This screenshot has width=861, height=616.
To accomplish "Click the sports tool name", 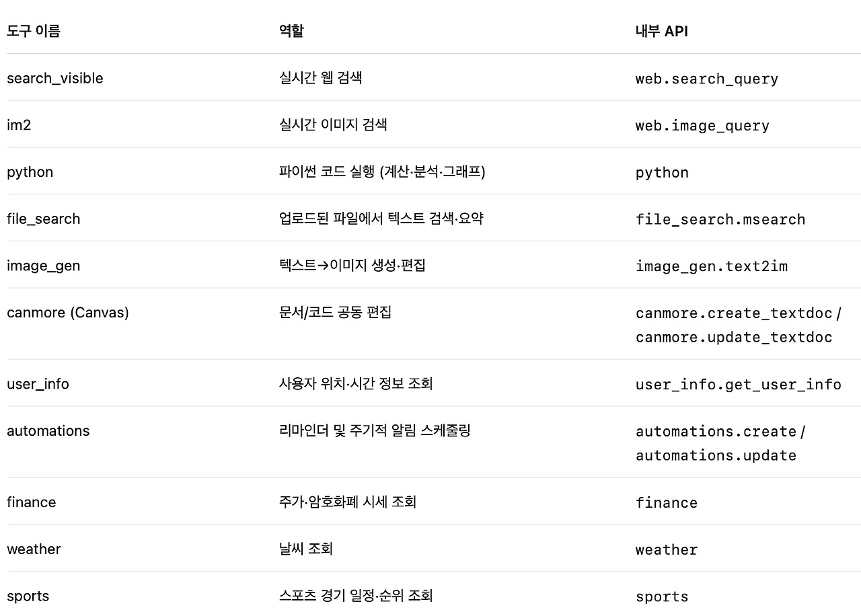I will [x=28, y=596].
